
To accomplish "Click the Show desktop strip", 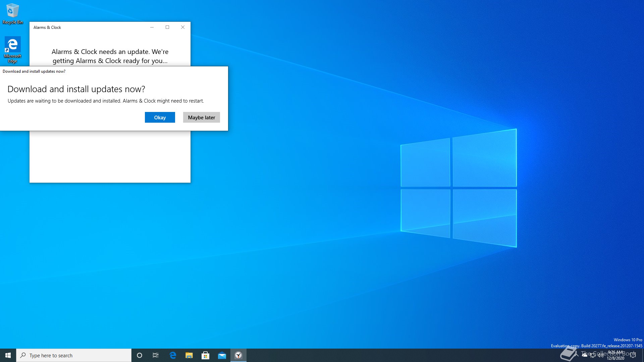I will pyautogui.click(x=643, y=355).
